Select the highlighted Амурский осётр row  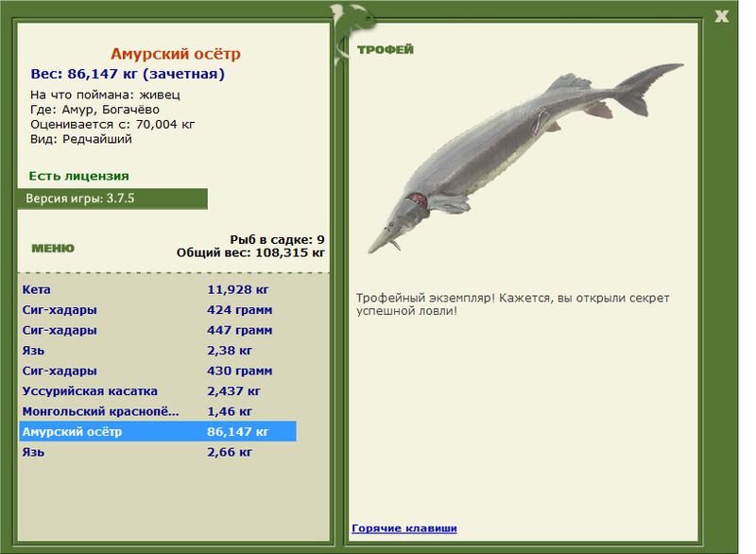[158, 431]
